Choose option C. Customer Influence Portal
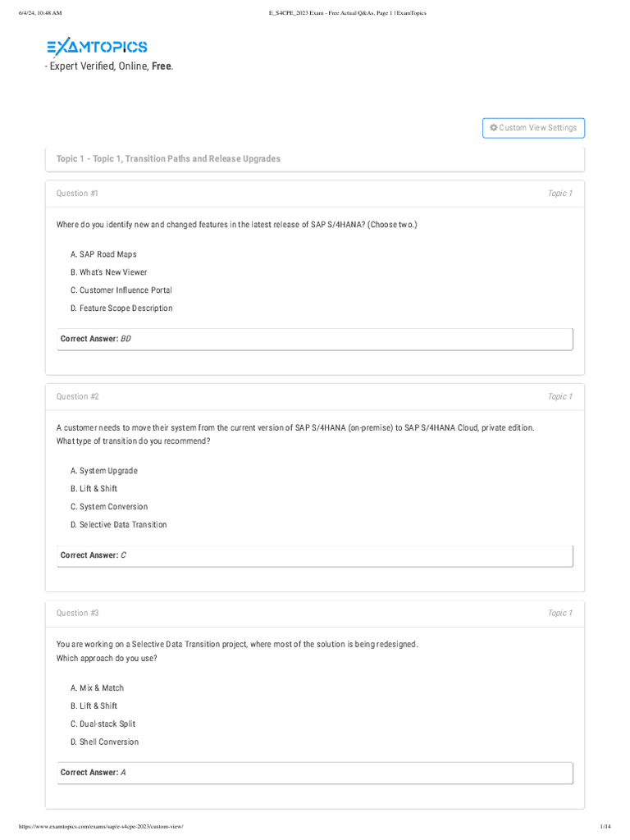This screenshot has height=840, width=630. (121, 290)
